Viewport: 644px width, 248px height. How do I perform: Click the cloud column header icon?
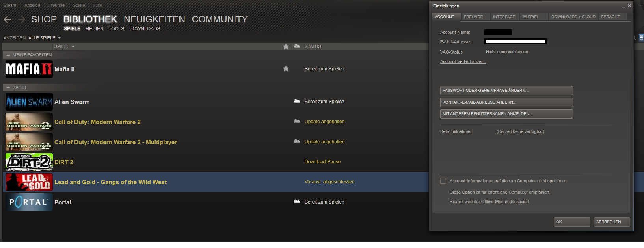point(297,46)
